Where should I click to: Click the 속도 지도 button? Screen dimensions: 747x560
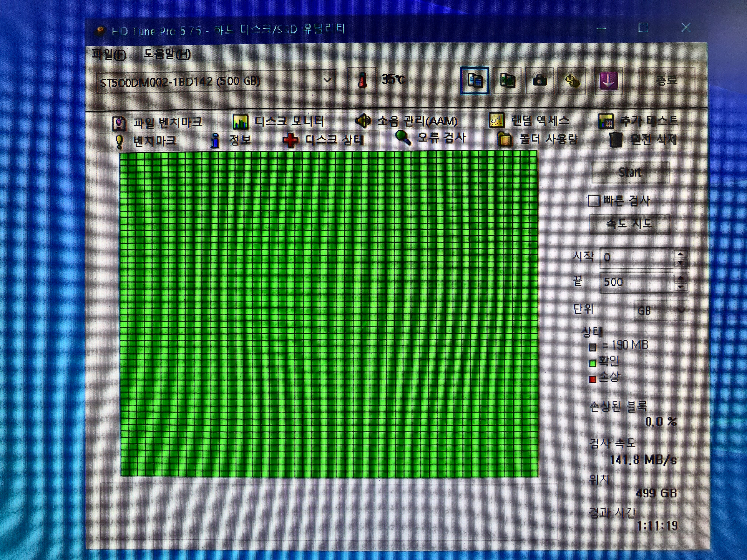[630, 224]
